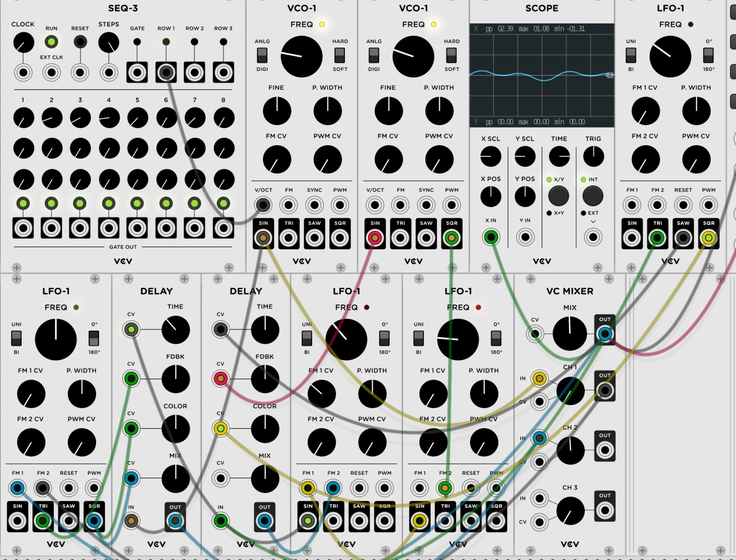This screenshot has width=736, height=560.
Task: Click the X SCL knob on SCOPE
Action: 491,156
